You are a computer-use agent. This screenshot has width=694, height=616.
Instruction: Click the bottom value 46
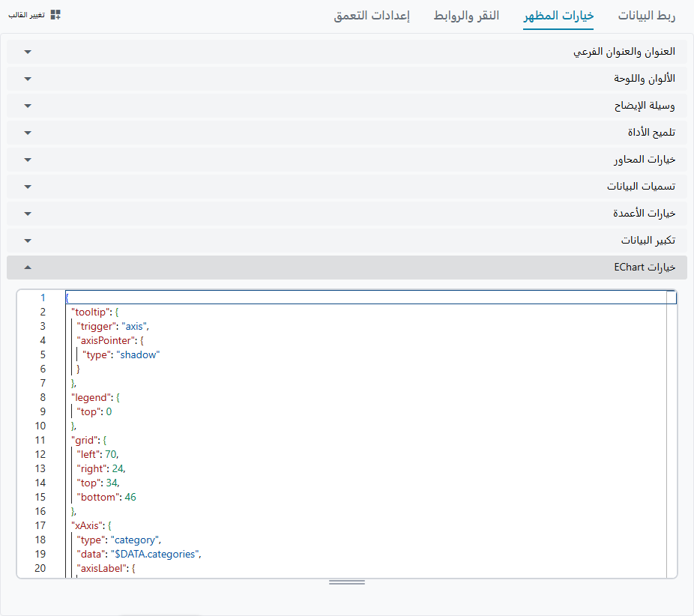coord(130,497)
